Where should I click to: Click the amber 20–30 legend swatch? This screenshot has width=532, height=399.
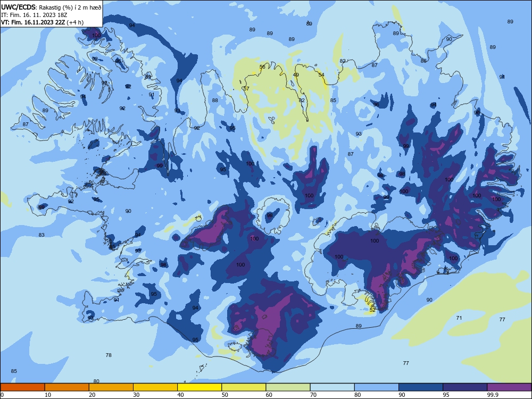click(111, 387)
